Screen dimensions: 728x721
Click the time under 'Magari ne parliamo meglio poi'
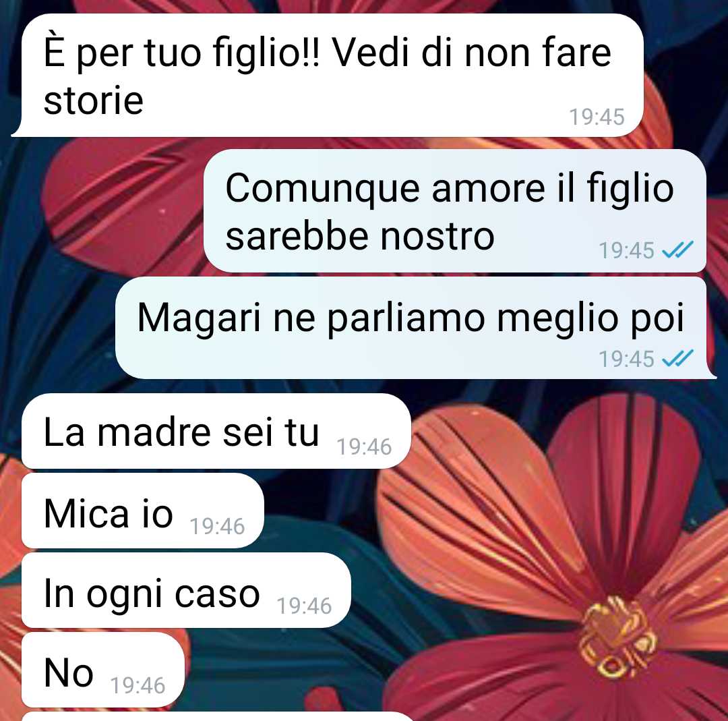pos(626,359)
